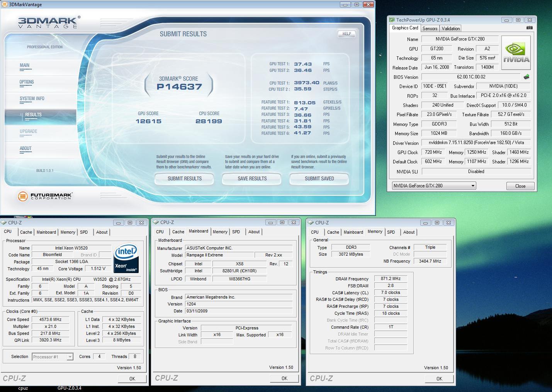The image size is (552, 392).
Task: Select the Graphics Card tab in GPU-Z
Action: coord(405,28)
